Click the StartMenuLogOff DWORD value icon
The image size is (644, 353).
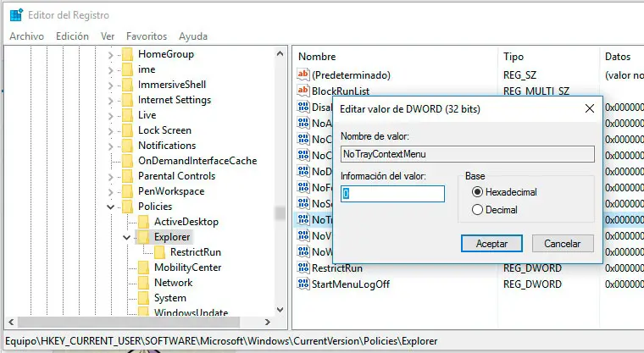[x=303, y=284]
